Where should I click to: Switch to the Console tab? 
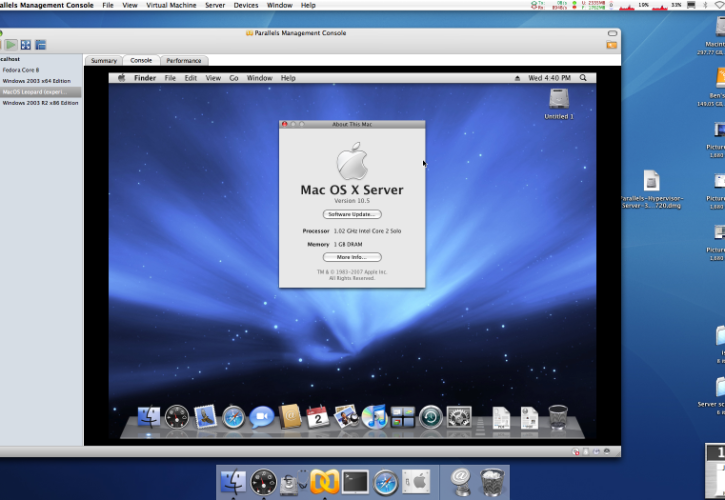tap(141, 60)
